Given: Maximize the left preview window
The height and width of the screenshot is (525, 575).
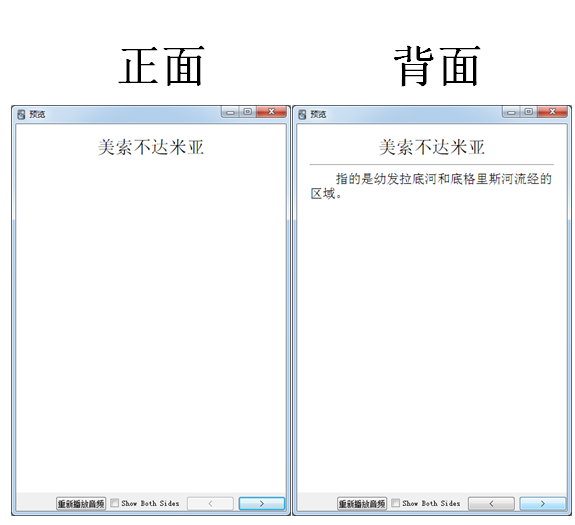Looking at the screenshot, I should pos(248,112).
